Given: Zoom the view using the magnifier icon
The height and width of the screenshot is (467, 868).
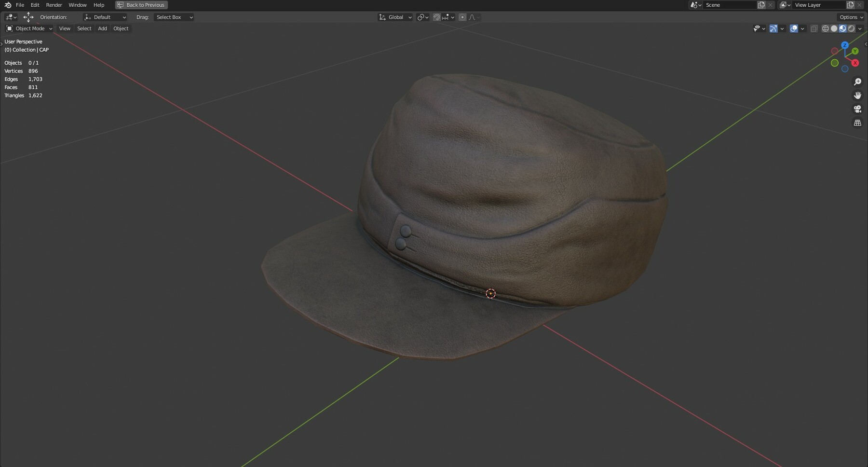Looking at the screenshot, I should click(858, 82).
